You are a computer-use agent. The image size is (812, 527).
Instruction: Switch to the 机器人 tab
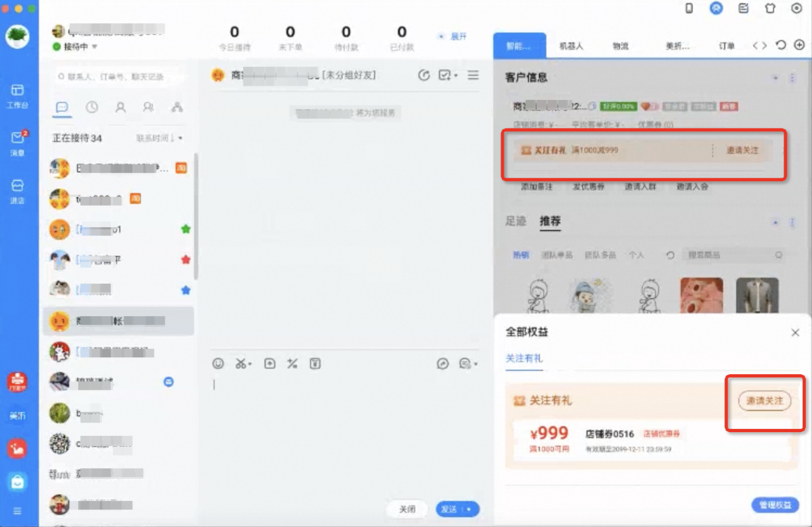[571, 46]
